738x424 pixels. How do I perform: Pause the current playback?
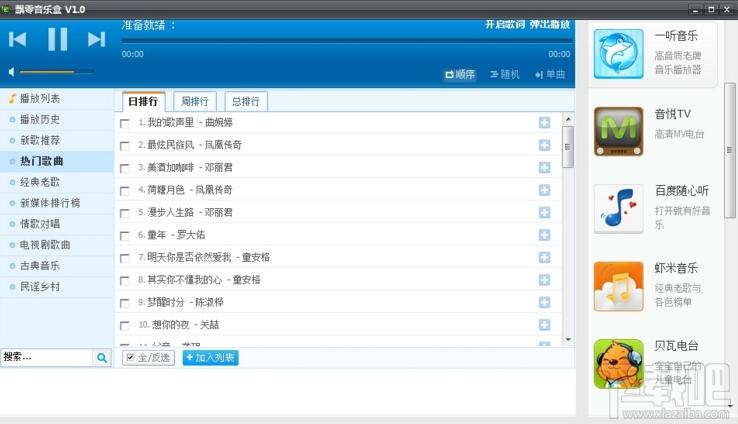pyautogui.click(x=57, y=39)
